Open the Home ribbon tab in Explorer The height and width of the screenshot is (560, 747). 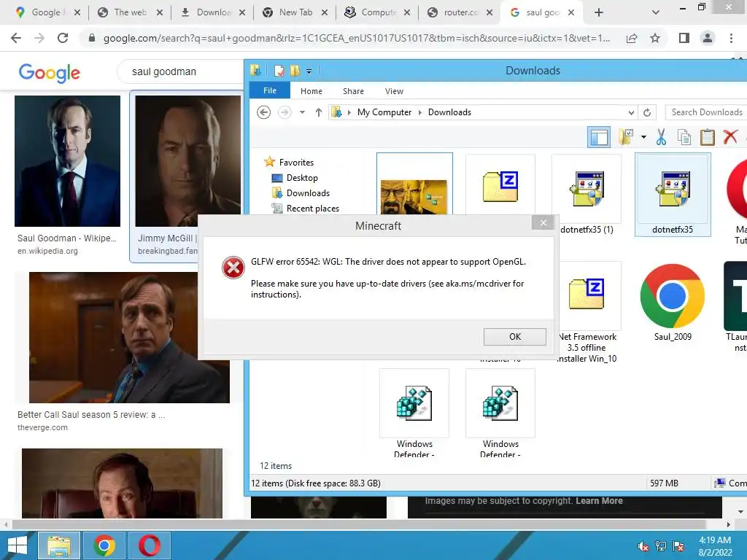coord(311,91)
